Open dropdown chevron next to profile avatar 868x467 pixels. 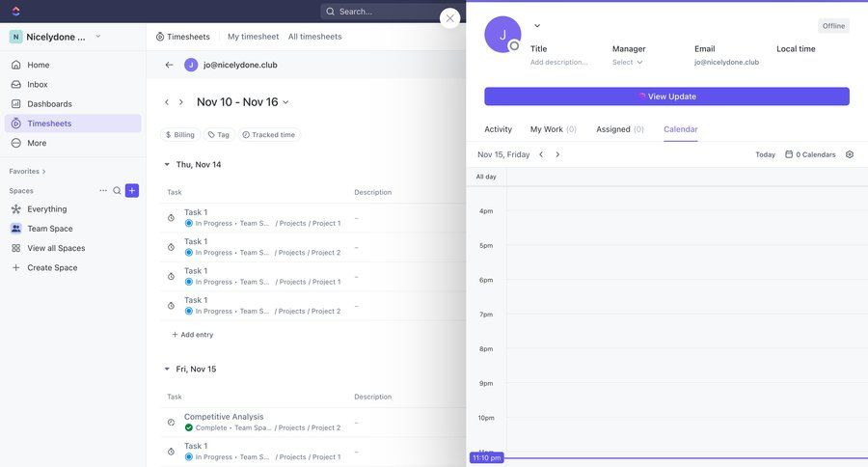pos(537,25)
